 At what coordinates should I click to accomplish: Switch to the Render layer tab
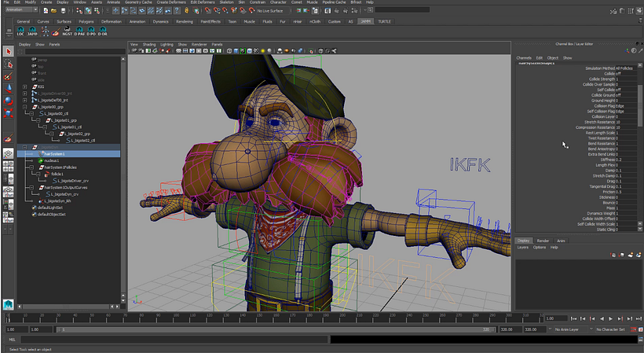tap(543, 240)
